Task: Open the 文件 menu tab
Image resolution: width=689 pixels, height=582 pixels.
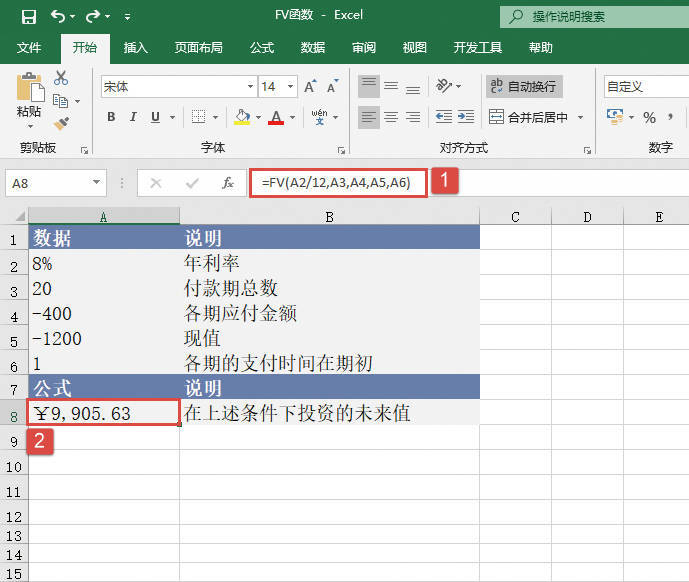Action: (29, 47)
